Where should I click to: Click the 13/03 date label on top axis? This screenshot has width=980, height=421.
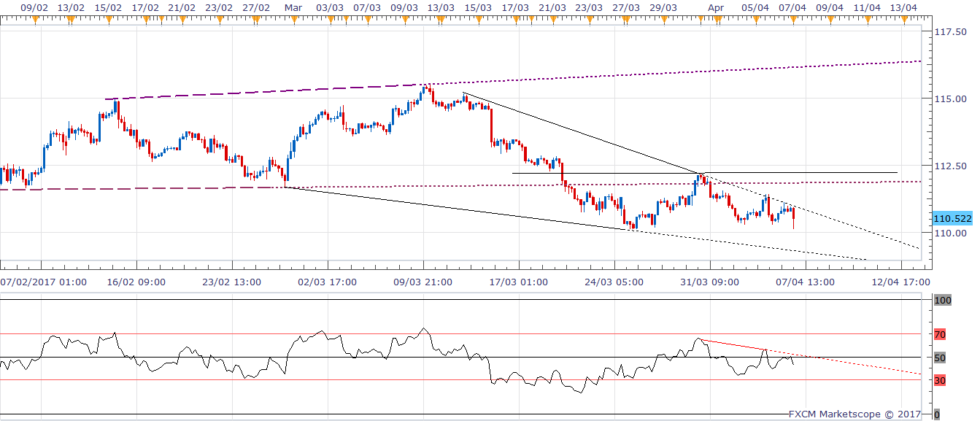(441, 7)
